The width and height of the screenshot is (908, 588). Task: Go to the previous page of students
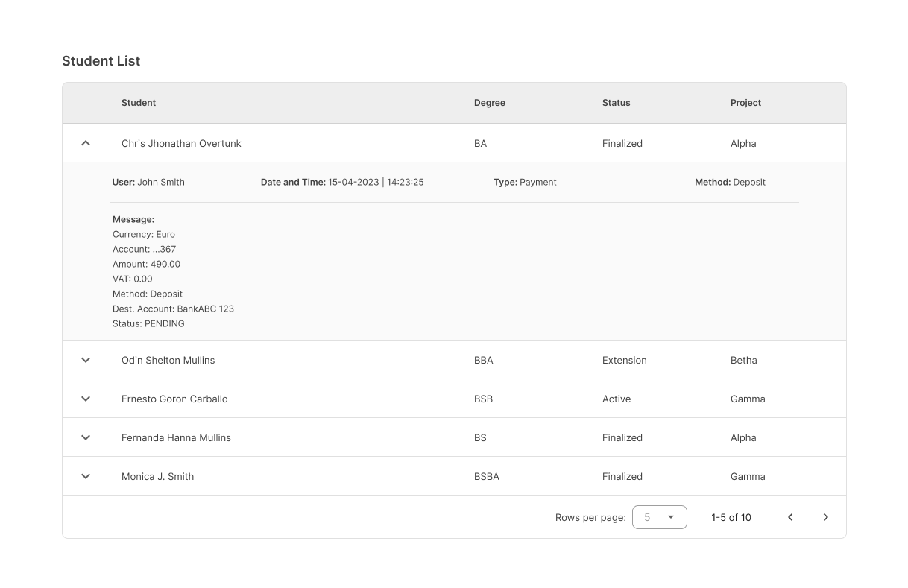pos(790,517)
